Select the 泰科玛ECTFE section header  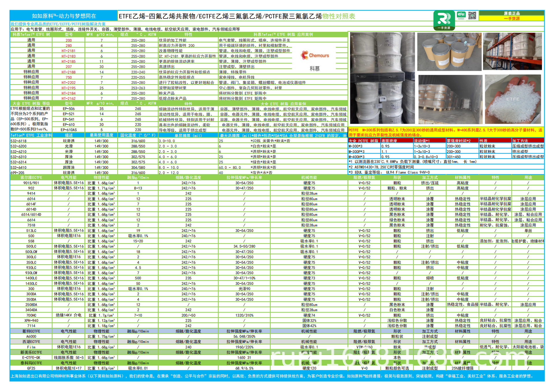click(31, 363)
